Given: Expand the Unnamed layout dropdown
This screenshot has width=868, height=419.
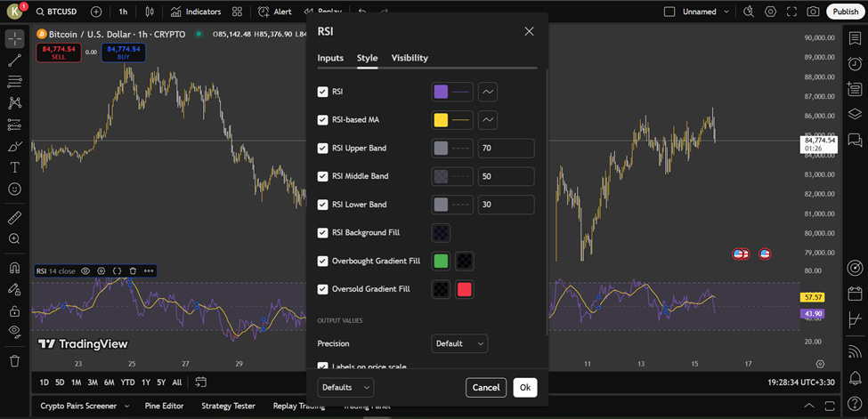Looking at the screenshot, I should [726, 12].
